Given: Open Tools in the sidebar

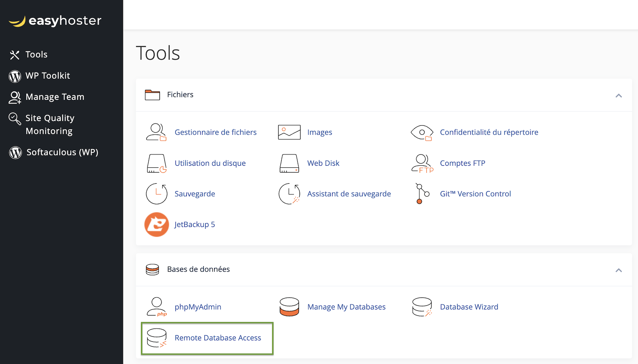Looking at the screenshot, I should point(36,55).
